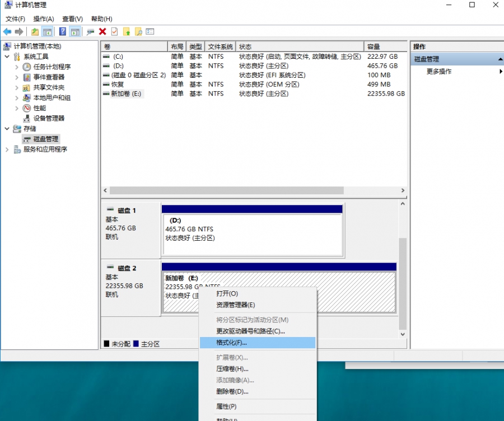Collapse the 存储 tree node

point(7,129)
